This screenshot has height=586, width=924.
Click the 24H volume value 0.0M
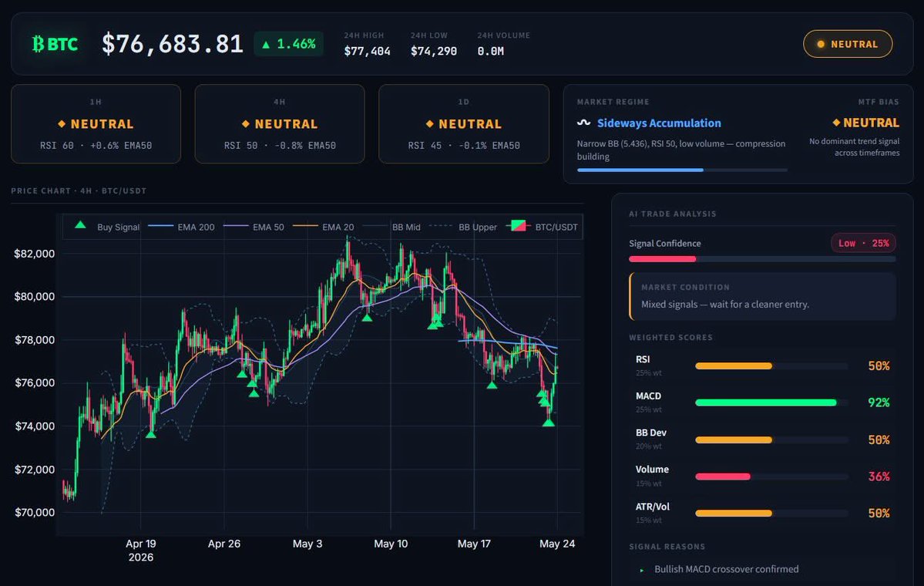pos(490,52)
